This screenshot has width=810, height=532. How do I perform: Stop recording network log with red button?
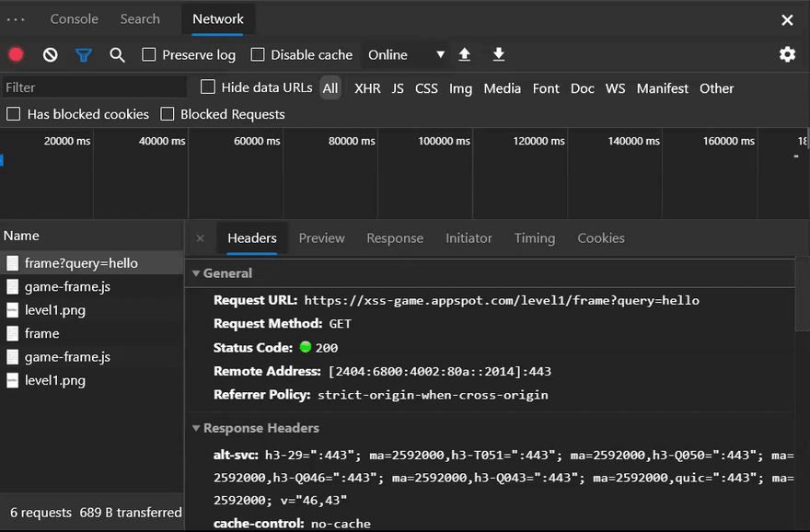click(16, 54)
